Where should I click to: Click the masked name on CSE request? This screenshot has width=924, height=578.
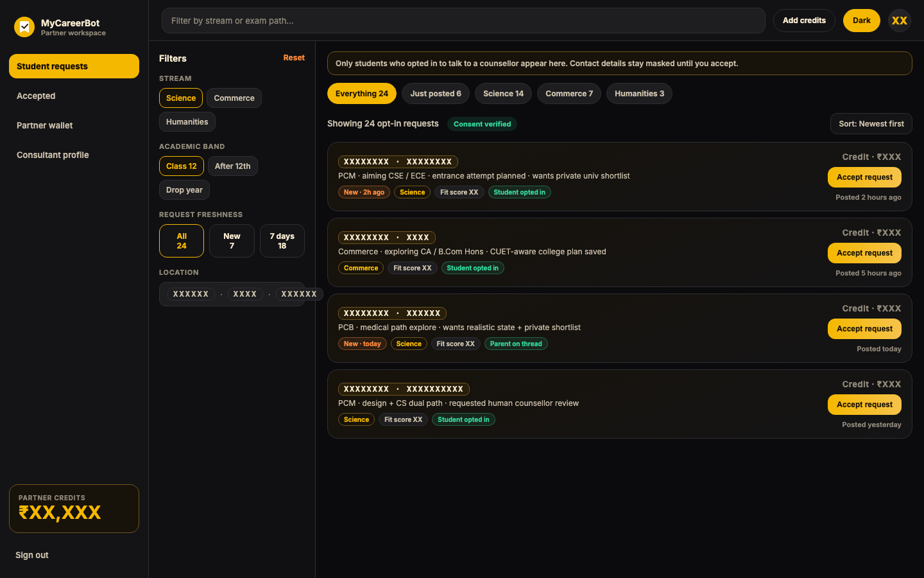[x=398, y=162]
